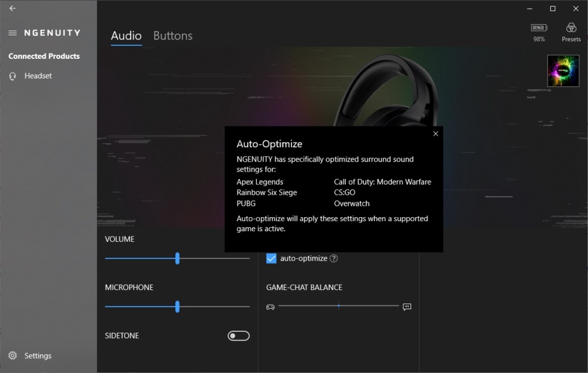Click the 98% battery text
The height and width of the screenshot is (373, 588).
coord(539,39)
